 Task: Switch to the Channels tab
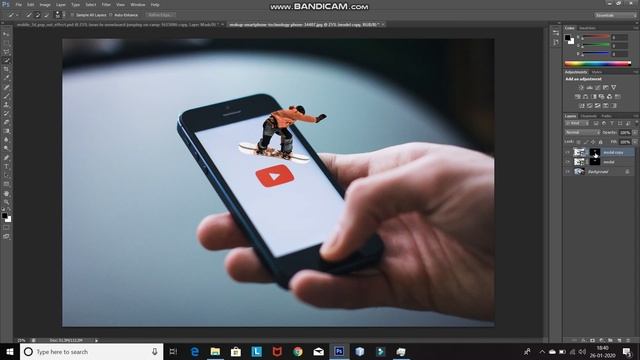[589, 116]
